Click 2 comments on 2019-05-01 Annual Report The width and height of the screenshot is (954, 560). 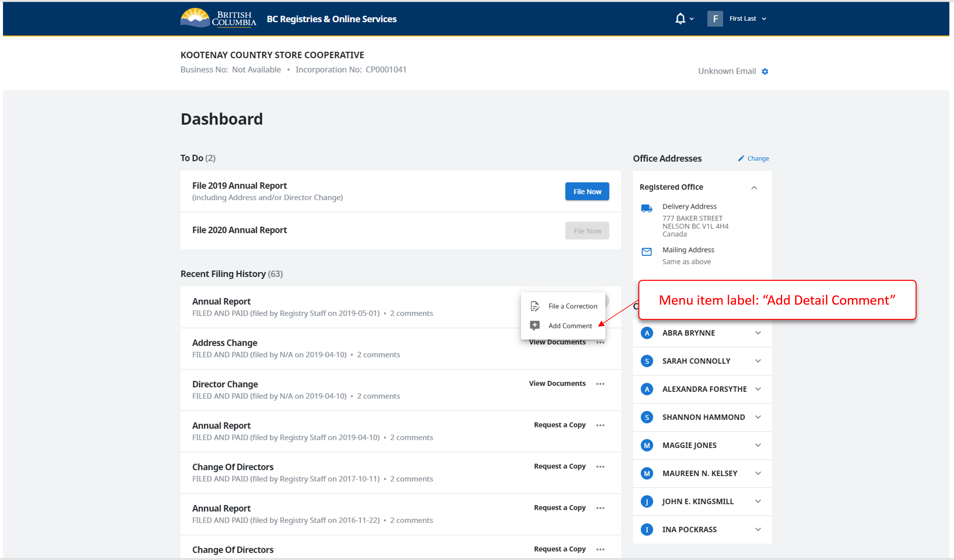pyautogui.click(x=411, y=313)
